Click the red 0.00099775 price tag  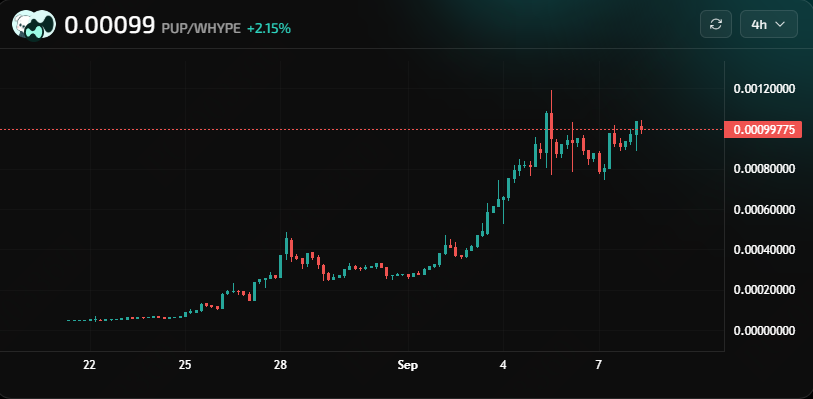(763, 130)
